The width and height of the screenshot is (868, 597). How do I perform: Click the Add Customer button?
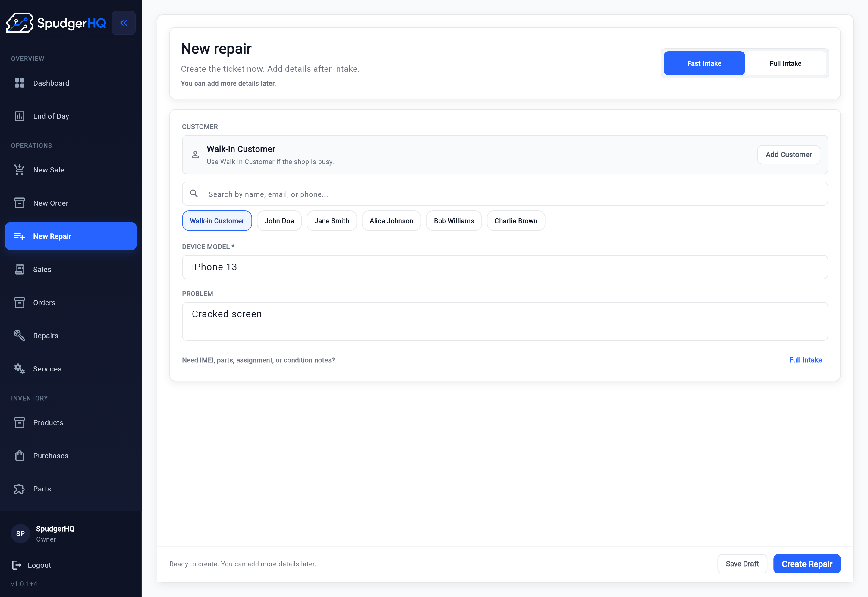[788, 154]
